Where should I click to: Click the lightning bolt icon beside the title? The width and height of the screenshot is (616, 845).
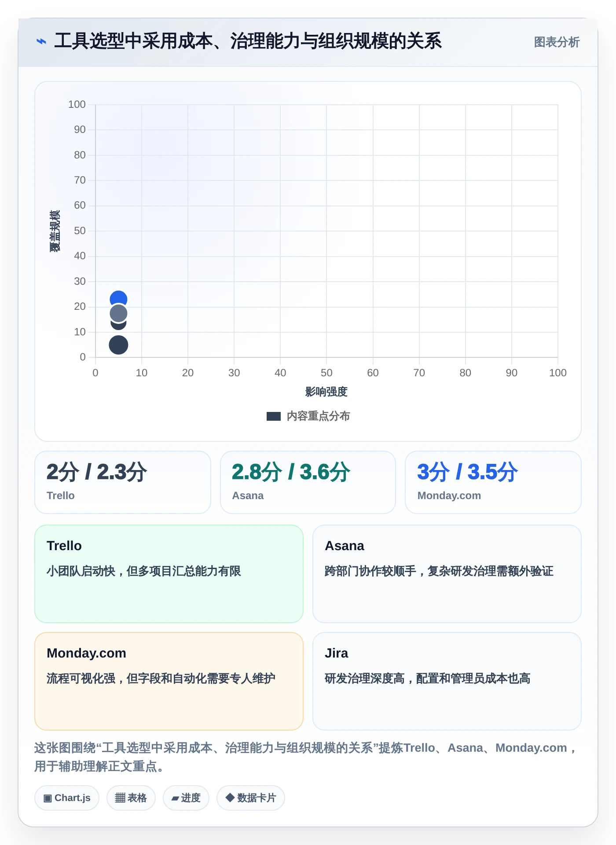click(x=41, y=41)
